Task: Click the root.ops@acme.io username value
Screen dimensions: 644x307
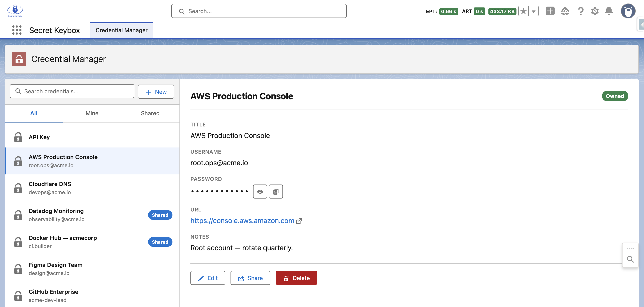Action: [x=219, y=163]
